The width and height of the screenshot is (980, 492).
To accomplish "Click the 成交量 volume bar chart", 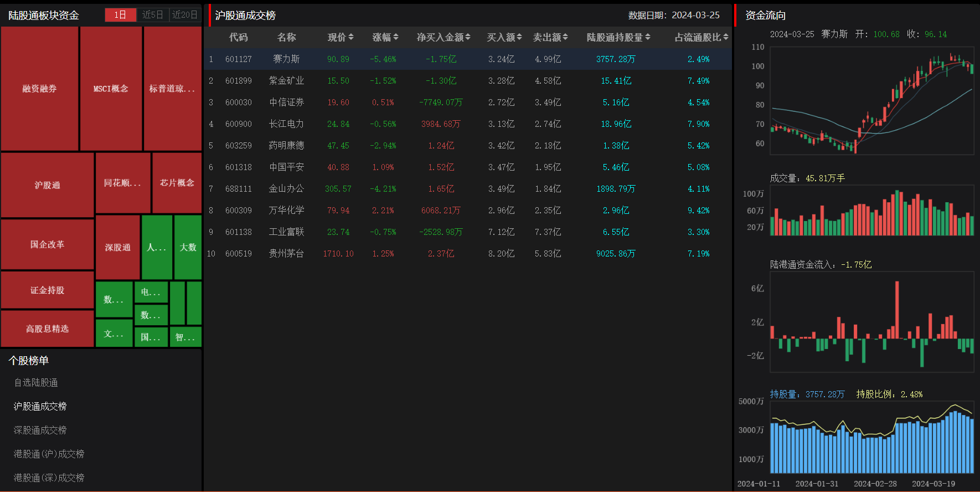I will point(872,211).
